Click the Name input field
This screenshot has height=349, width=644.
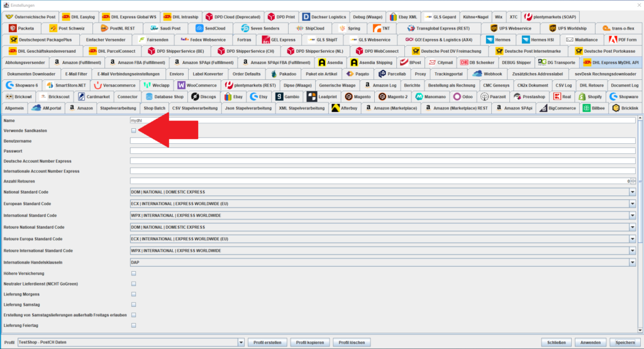point(383,120)
